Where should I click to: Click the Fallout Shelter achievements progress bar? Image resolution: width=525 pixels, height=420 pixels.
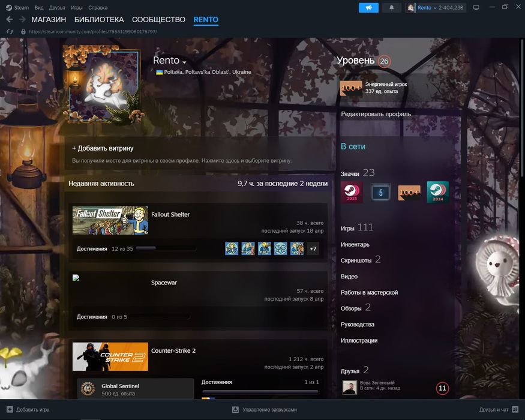click(166, 248)
